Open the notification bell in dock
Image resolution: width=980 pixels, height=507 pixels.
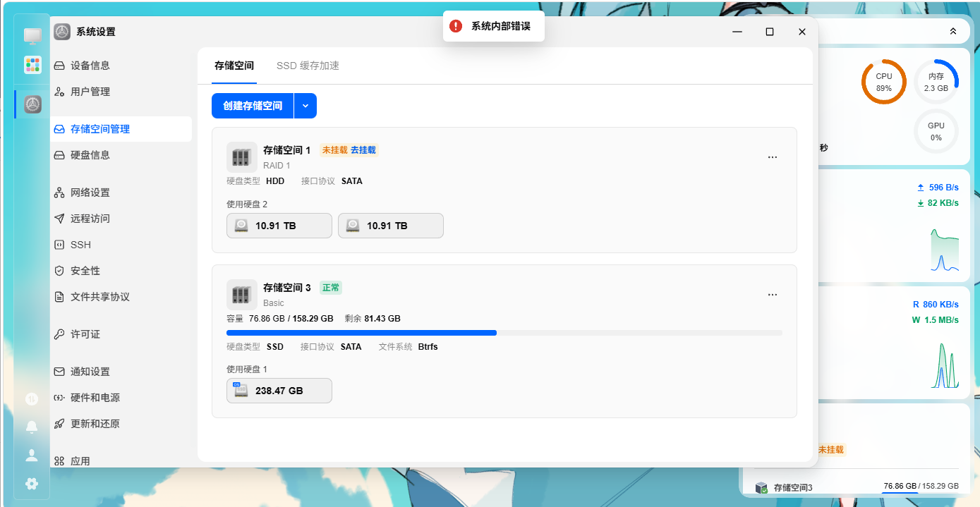(x=32, y=427)
